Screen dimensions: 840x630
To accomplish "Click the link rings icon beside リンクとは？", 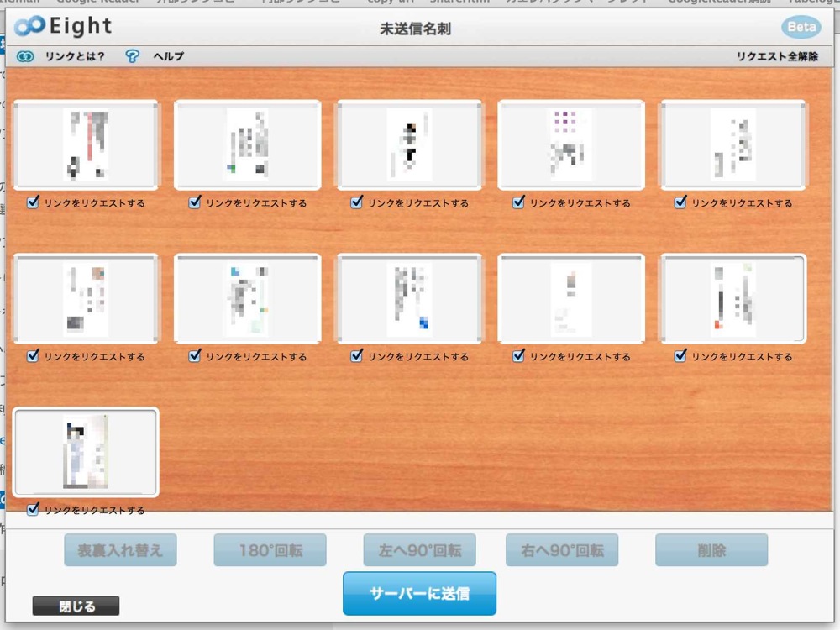I will [25, 56].
